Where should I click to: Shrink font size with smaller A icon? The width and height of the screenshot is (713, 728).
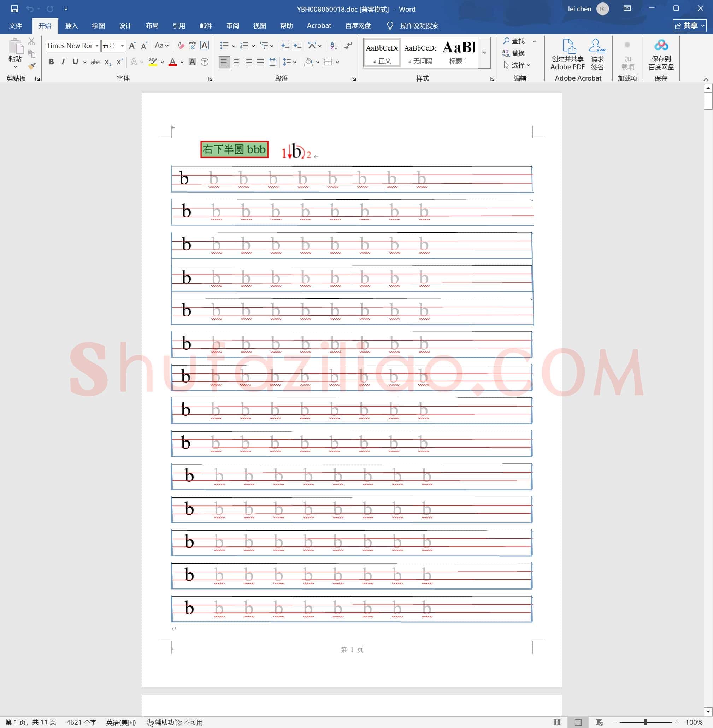click(144, 46)
